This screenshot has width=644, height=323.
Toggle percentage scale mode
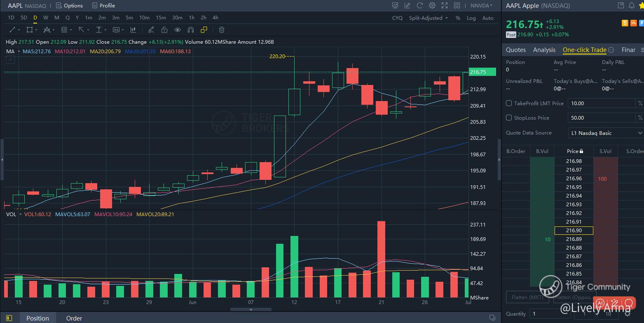click(x=458, y=18)
